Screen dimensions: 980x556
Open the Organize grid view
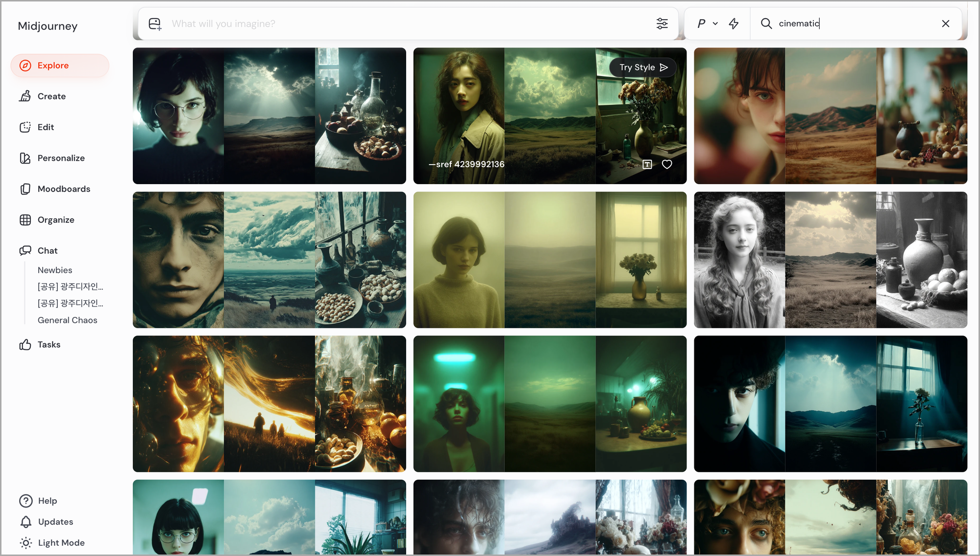point(56,220)
